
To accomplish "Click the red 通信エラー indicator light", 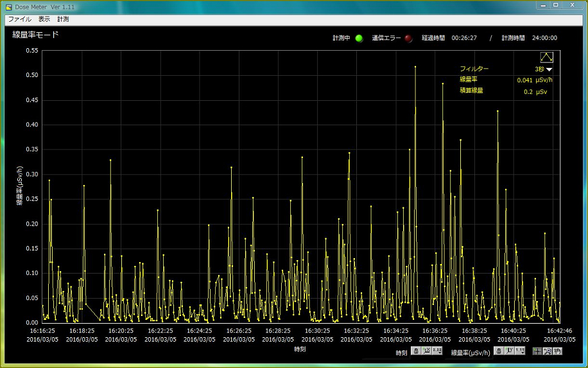I will (x=408, y=38).
